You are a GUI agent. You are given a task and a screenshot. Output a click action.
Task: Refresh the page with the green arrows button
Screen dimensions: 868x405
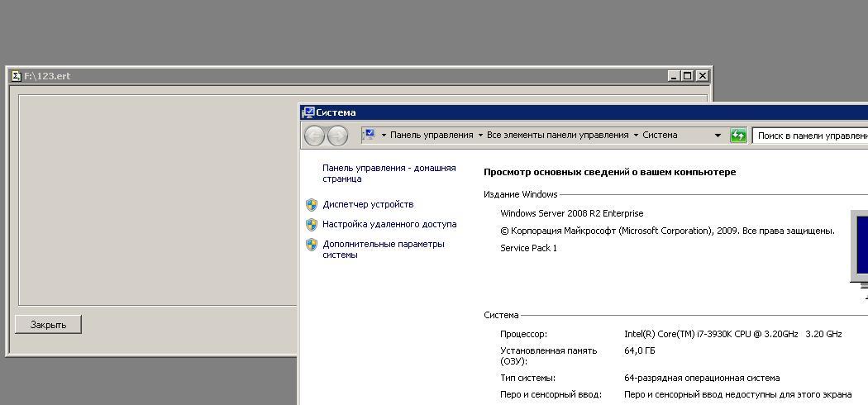pos(738,136)
